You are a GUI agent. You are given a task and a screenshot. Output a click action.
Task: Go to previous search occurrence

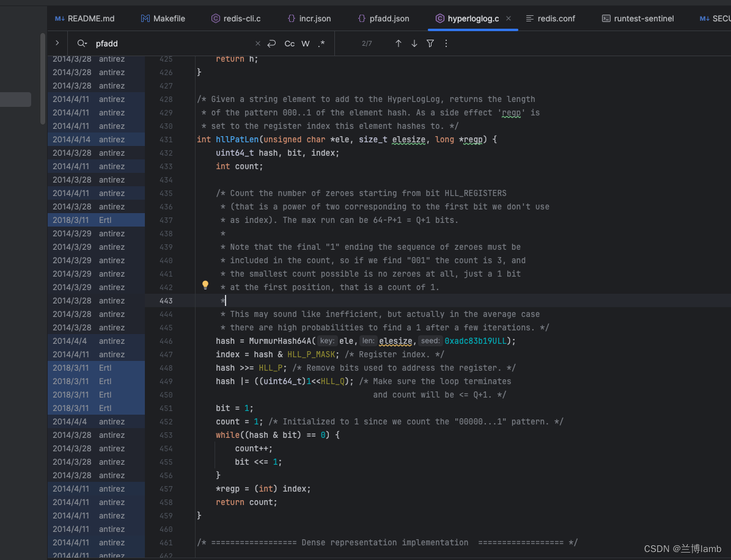(398, 43)
